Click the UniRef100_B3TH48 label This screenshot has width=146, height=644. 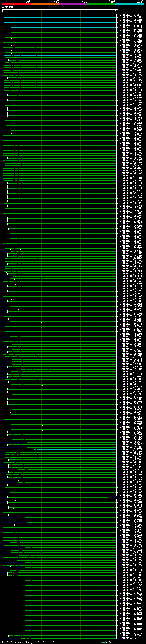pos(131,638)
